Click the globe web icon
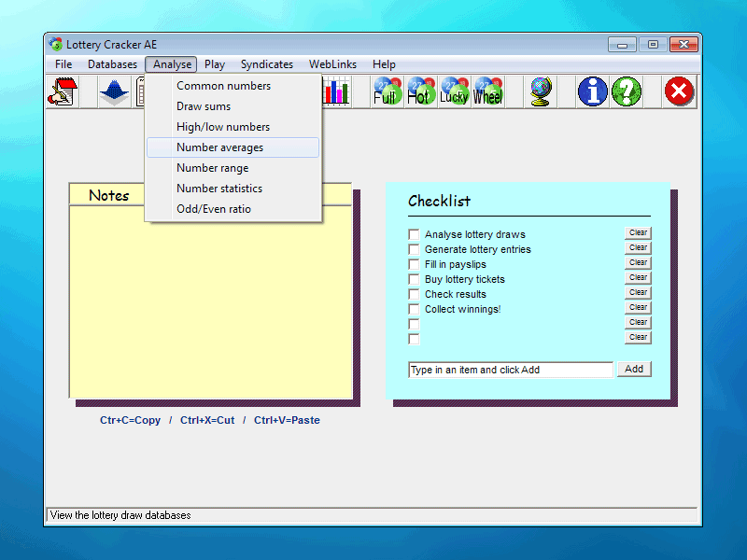This screenshot has height=560, width=747. coord(540,91)
